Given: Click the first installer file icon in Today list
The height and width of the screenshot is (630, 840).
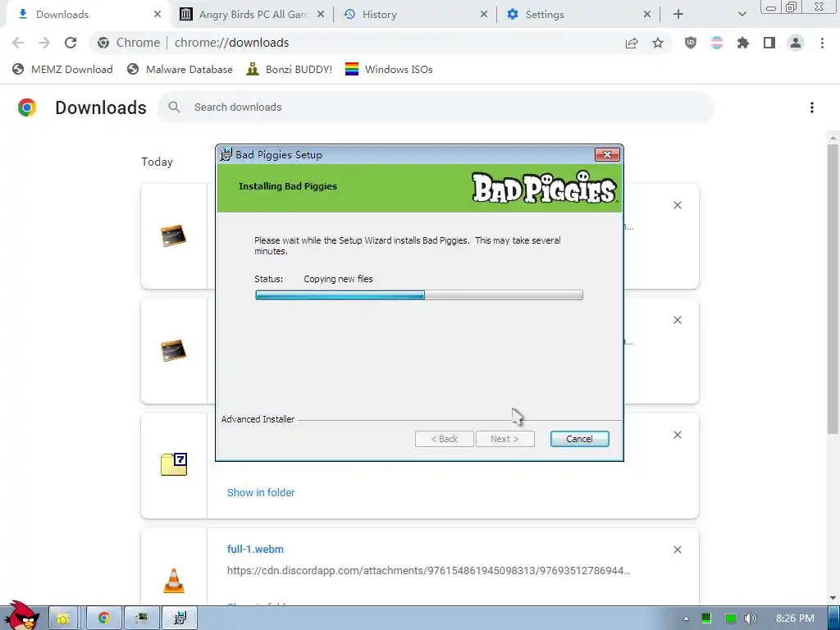Looking at the screenshot, I should tap(174, 235).
